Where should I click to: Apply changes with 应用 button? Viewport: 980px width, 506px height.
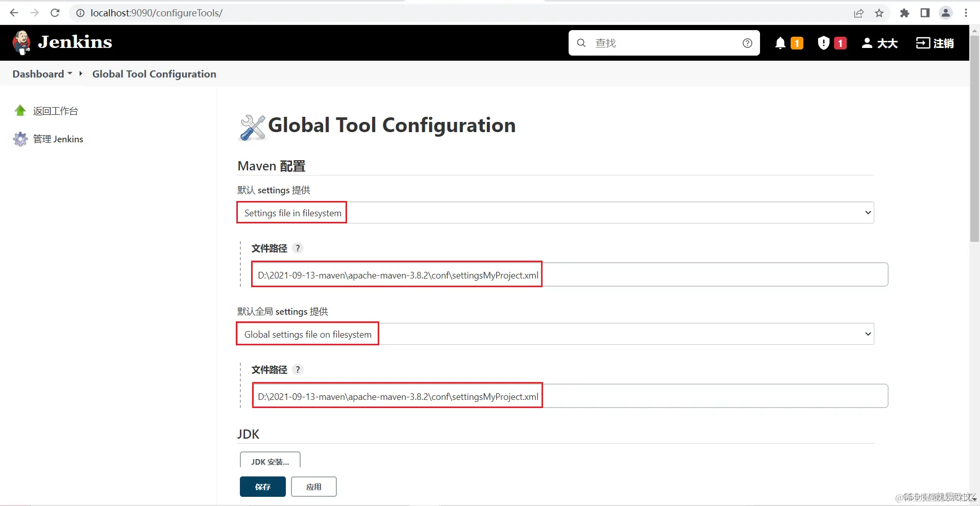coord(314,487)
